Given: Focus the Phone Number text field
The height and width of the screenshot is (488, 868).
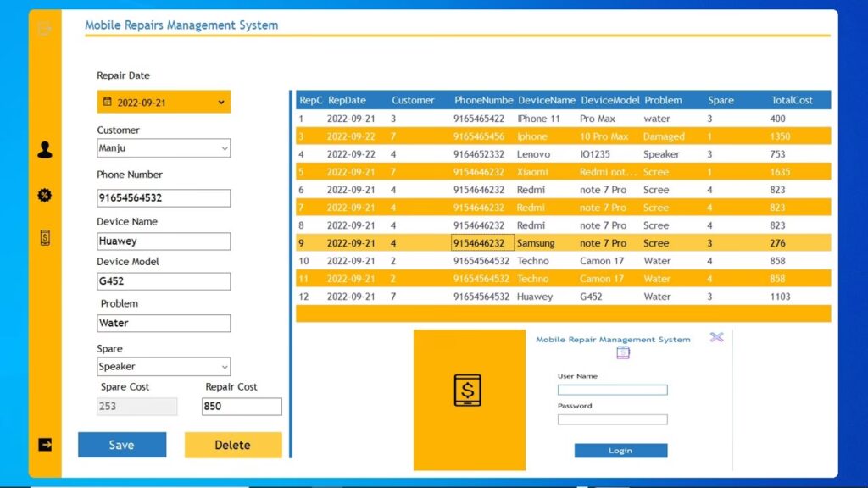Looking at the screenshot, I should (164, 198).
